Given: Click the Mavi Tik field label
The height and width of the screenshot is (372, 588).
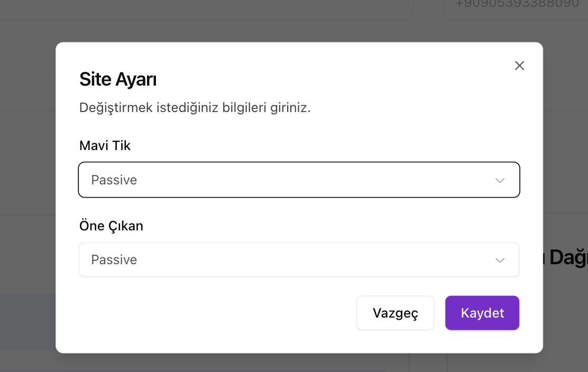Looking at the screenshot, I should pyautogui.click(x=105, y=145).
